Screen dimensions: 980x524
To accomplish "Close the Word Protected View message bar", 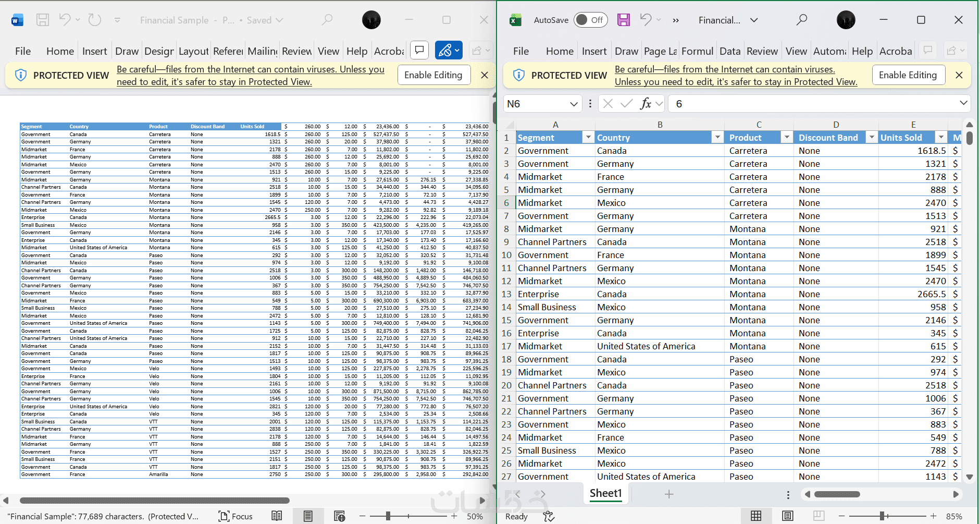I will [485, 75].
